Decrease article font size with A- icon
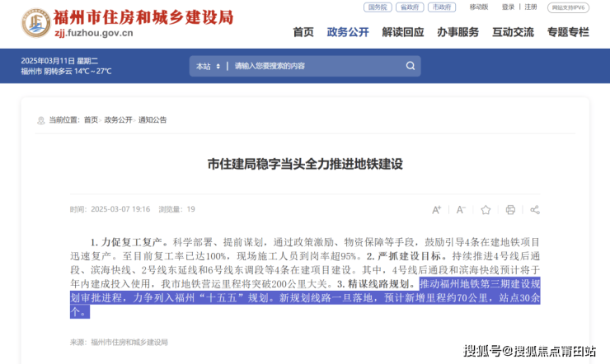This screenshot has width=610, height=364. coord(461,209)
